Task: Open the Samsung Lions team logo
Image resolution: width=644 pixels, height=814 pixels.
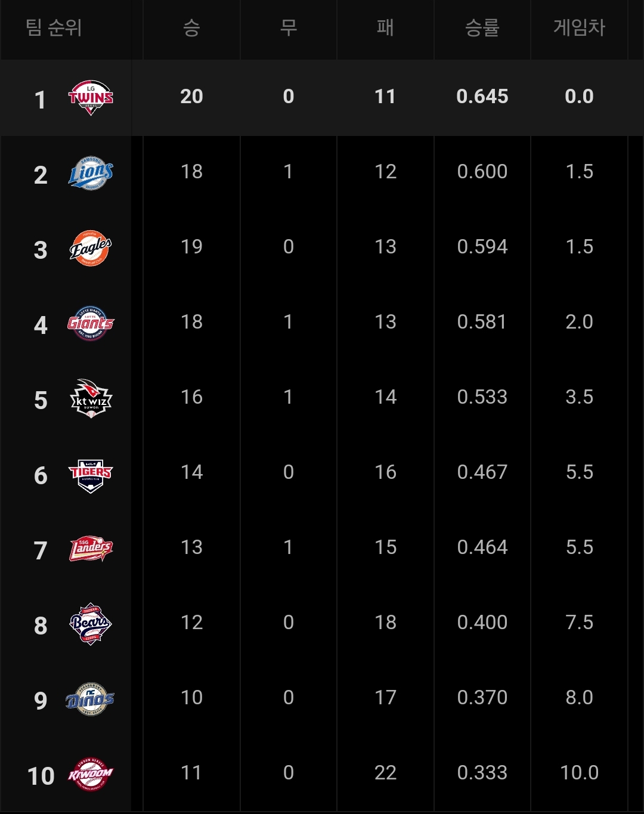Action: tap(91, 173)
